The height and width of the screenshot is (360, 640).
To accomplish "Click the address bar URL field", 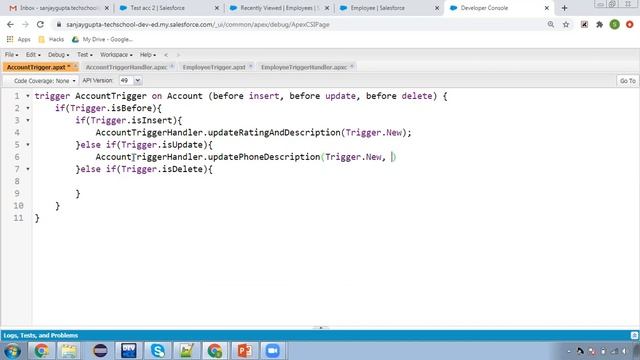I will [298, 24].
